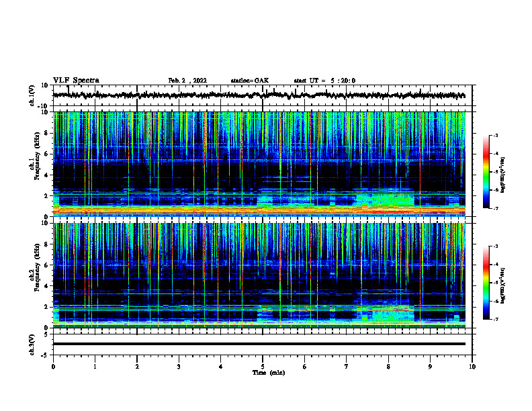Select the "start UT = 5:20:0" text
The image size is (532, 411).
pos(324,81)
